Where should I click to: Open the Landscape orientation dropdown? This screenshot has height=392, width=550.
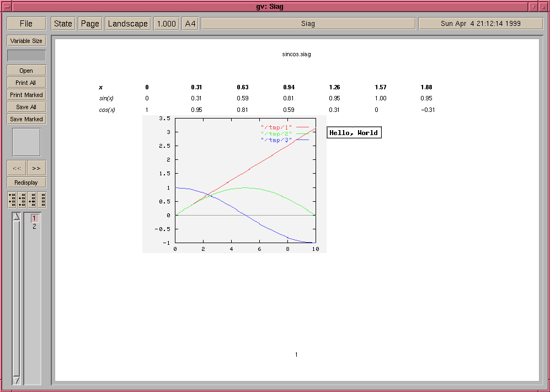(128, 24)
